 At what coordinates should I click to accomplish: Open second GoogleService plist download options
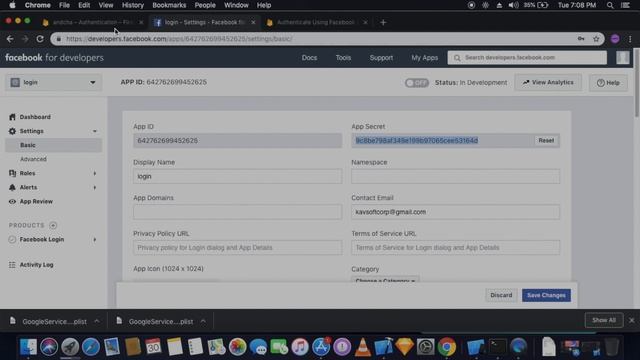[203, 321]
